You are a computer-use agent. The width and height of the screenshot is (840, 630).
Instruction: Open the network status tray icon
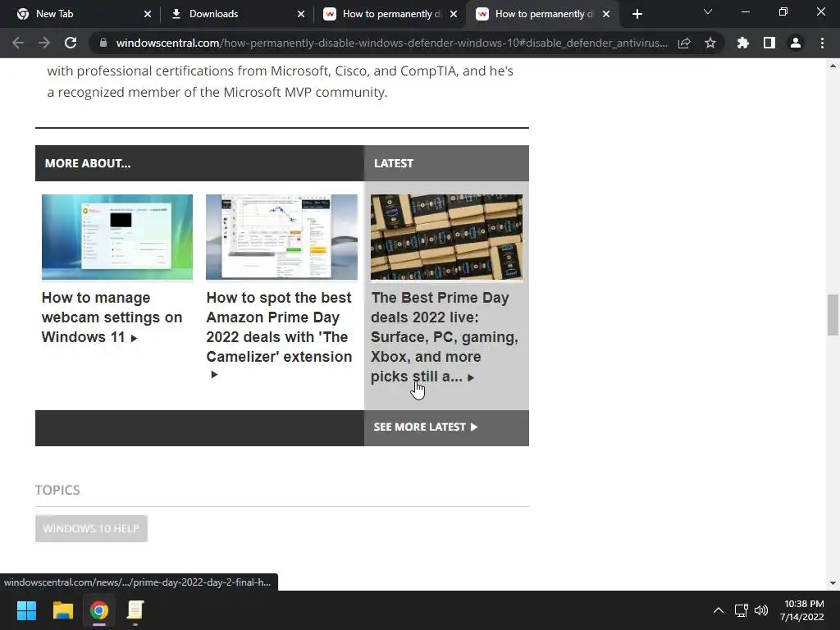coord(741,610)
